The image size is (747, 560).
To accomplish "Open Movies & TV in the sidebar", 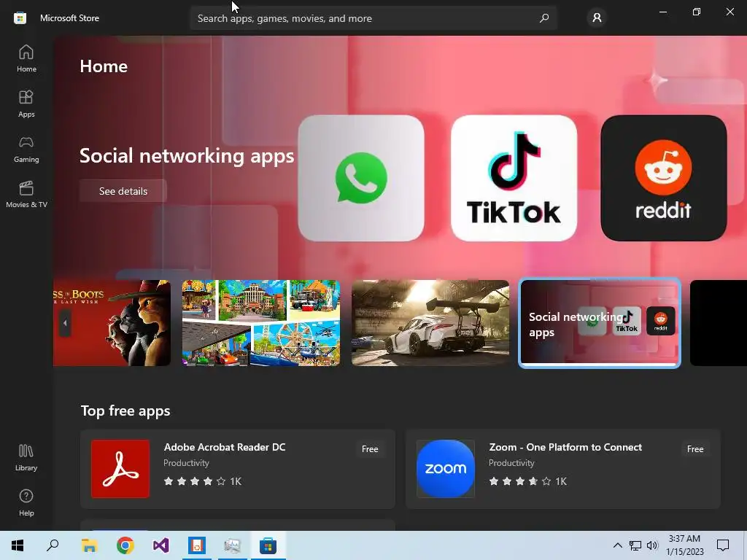I will pos(26,194).
